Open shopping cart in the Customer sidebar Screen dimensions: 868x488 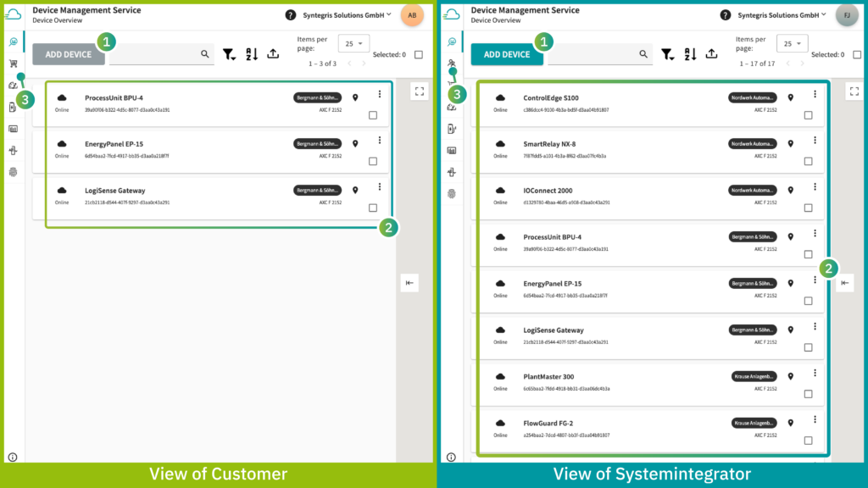tap(14, 64)
